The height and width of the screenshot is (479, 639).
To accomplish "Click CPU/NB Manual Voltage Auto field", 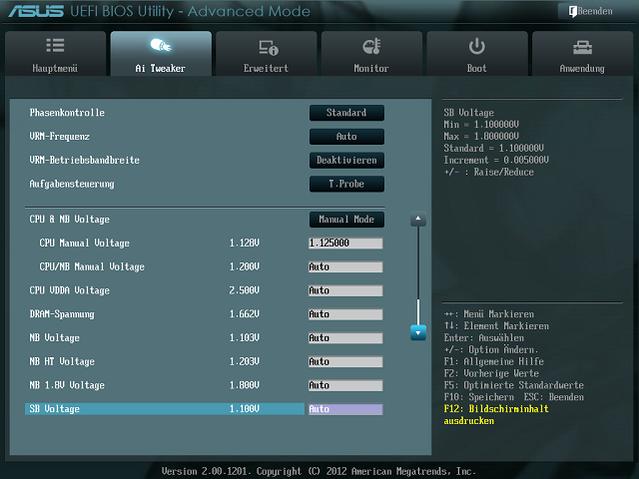I will click(346, 267).
